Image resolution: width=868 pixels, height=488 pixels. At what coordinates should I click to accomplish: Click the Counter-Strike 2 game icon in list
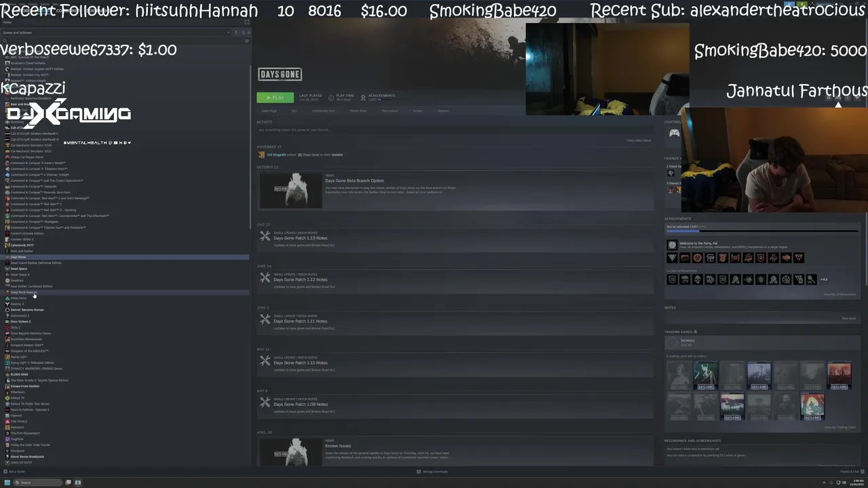coord(7,239)
